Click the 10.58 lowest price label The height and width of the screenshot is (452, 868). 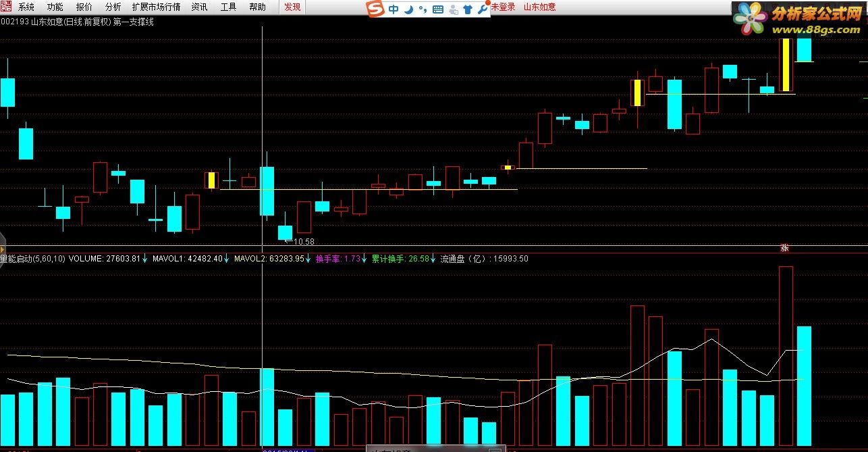[304, 242]
